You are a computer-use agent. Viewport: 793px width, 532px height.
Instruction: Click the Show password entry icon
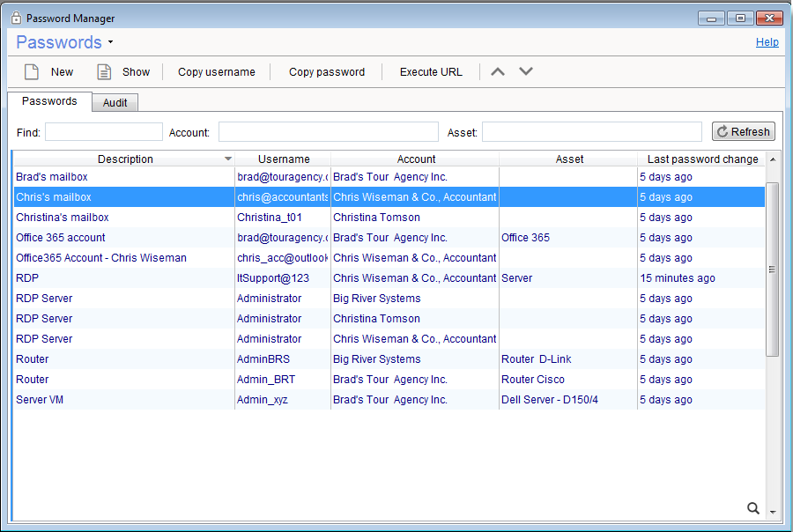click(104, 72)
